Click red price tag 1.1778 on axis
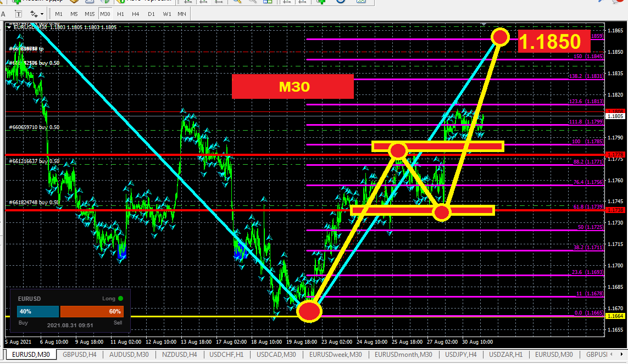 [615, 155]
